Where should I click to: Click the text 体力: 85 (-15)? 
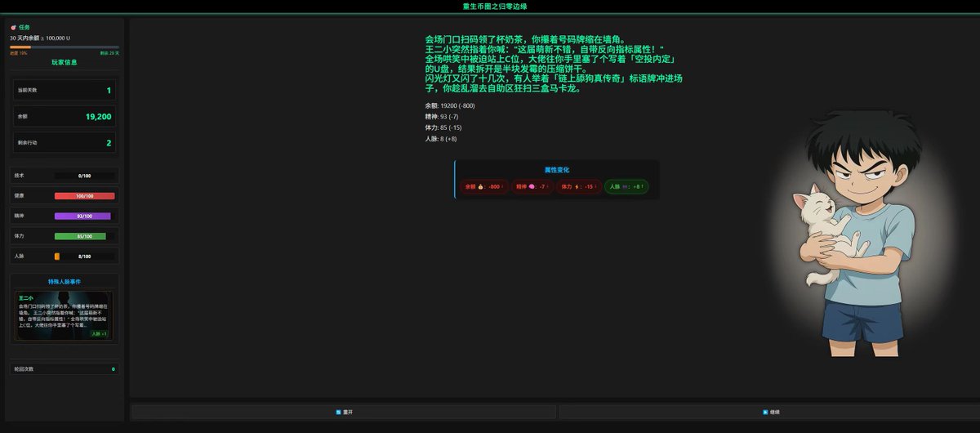pyautogui.click(x=443, y=127)
